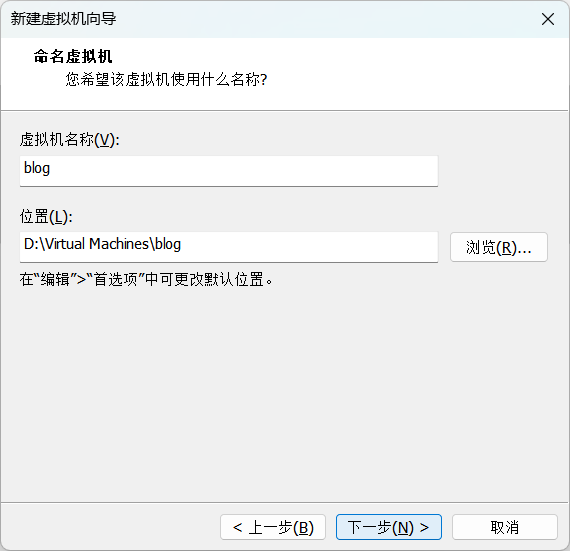Focus the 位置 path text field
Screen dimensions: 570x551
pos(229,247)
